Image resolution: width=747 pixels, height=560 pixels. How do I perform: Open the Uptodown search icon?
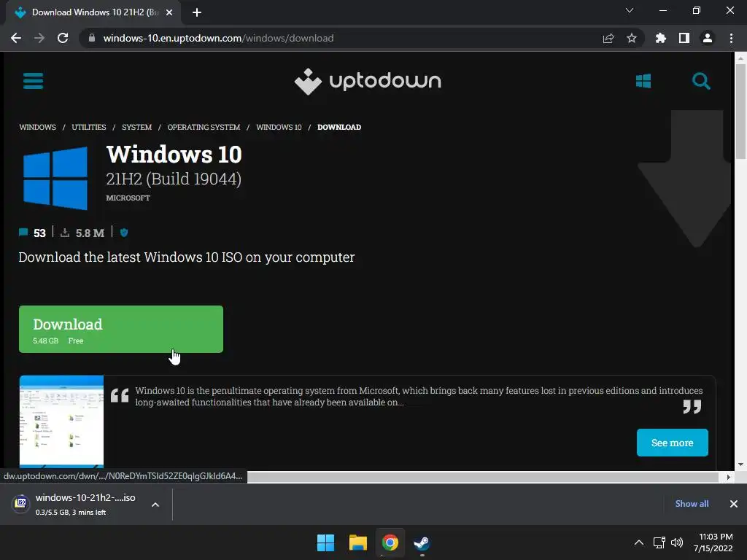pyautogui.click(x=701, y=81)
